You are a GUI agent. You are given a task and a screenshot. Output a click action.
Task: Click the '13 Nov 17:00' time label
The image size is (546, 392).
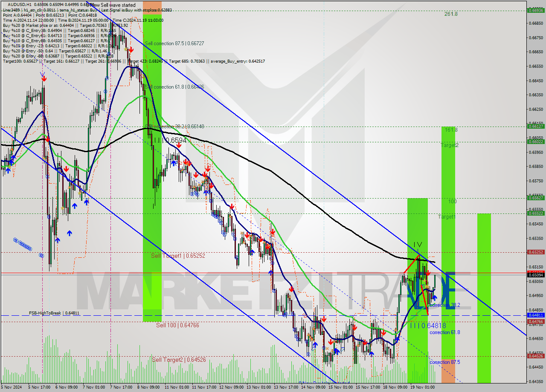(x=286, y=387)
